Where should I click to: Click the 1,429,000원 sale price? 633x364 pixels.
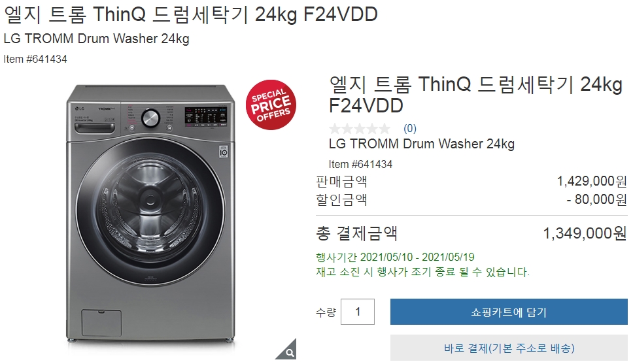(592, 181)
